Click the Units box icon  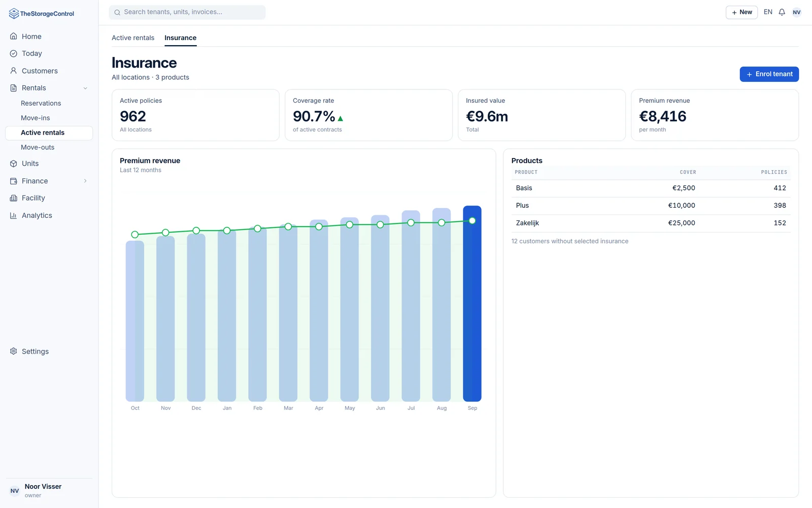pyautogui.click(x=14, y=164)
